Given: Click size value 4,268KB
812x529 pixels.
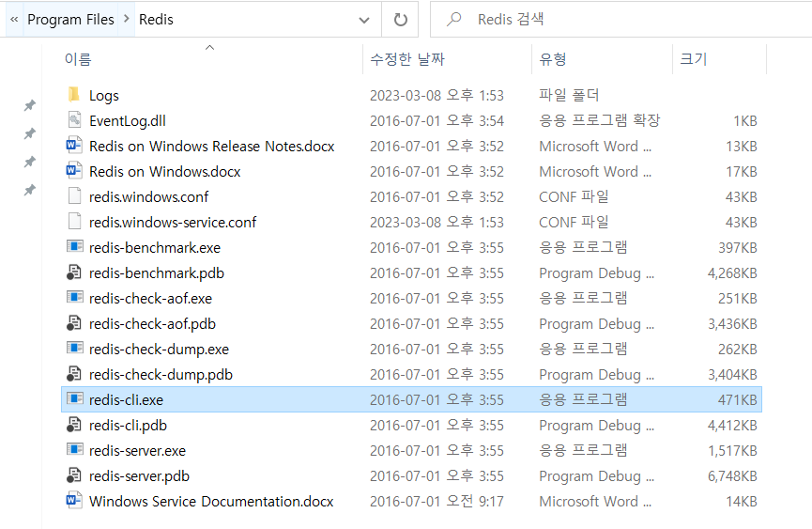Looking at the screenshot, I should pyautogui.click(x=732, y=273).
